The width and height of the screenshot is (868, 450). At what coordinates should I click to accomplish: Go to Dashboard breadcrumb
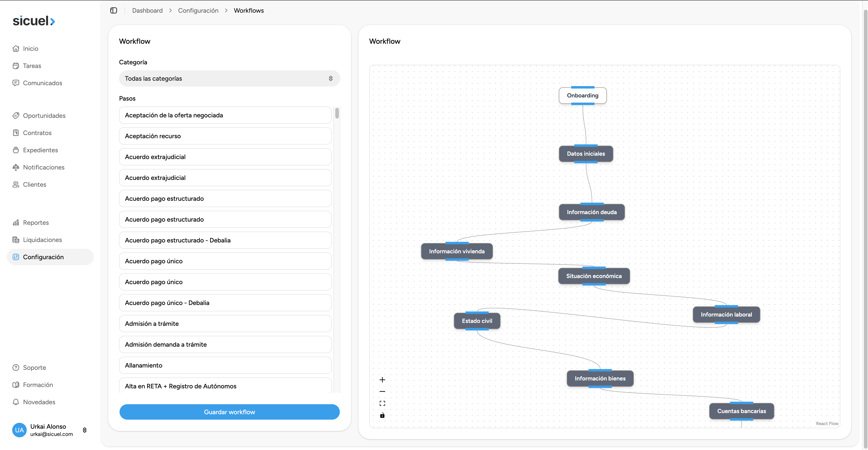[147, 10]
